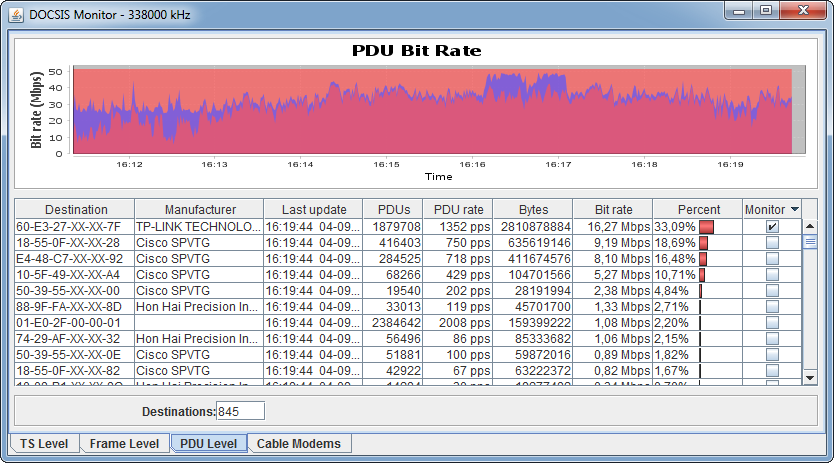Click the Destinations count field

[240, 411]
